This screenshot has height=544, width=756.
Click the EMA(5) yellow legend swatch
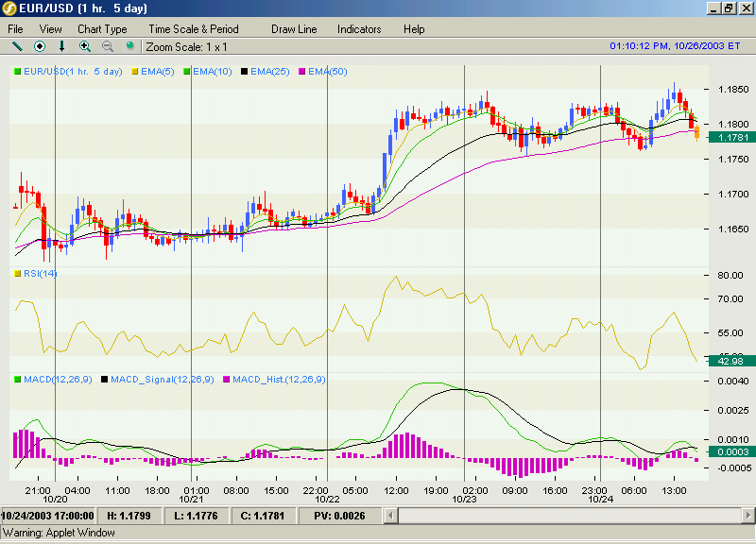point(135,72)
